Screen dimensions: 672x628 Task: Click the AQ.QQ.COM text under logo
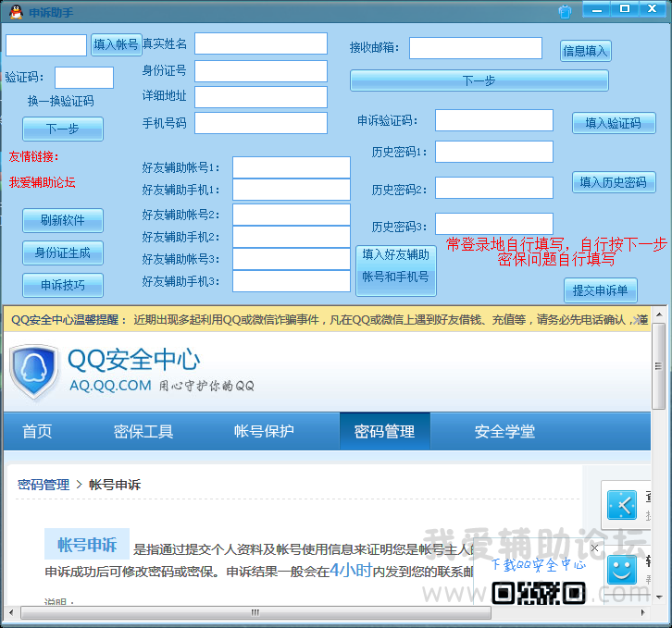point(110,386)
